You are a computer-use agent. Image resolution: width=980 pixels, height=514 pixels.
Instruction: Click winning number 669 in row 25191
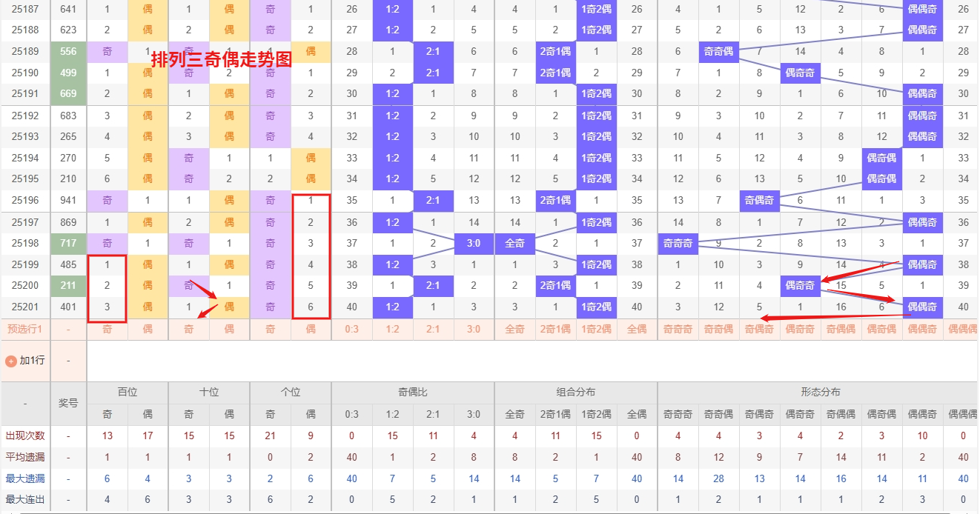pos(68,93)
